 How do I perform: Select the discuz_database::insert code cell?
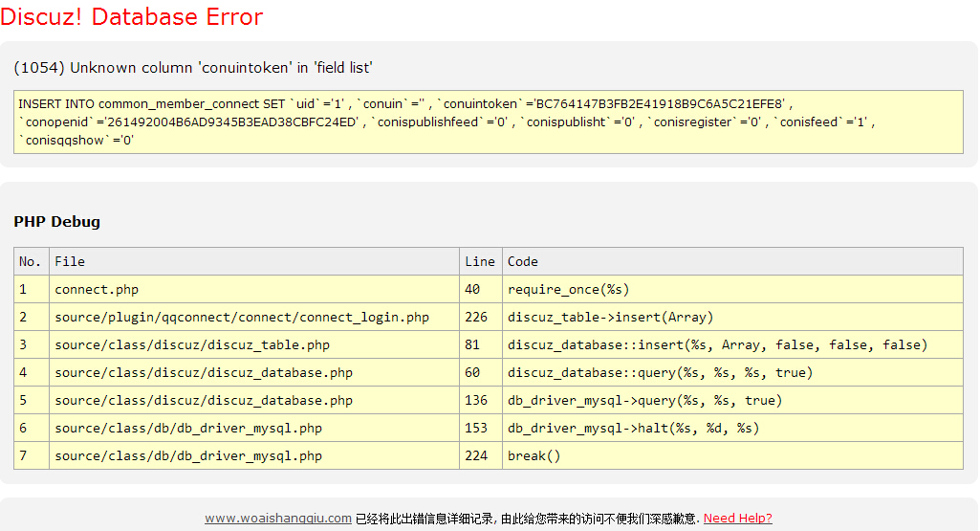[x=732, y=344]
